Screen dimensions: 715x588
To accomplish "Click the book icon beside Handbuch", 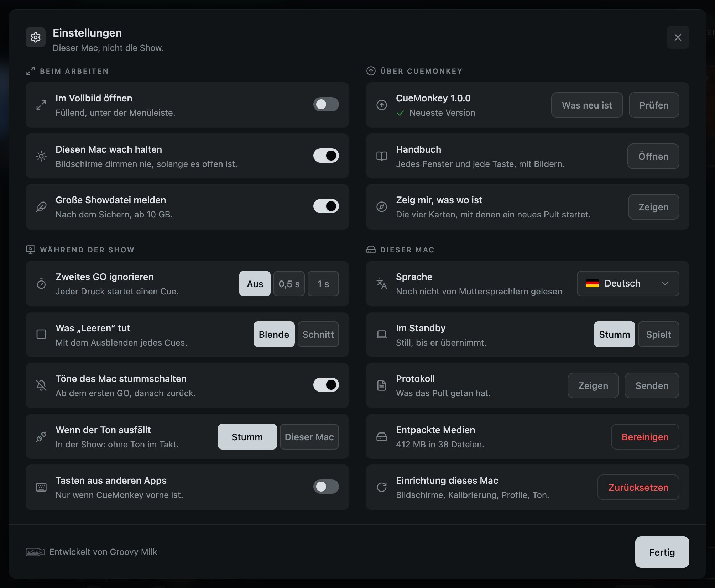I will click(x=382, y=156).
